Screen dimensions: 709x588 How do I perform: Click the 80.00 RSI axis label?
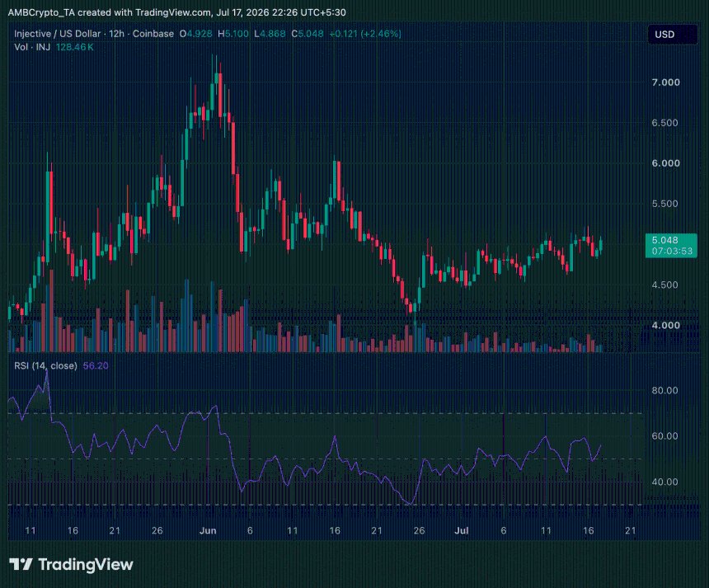(x=664, y=390)
